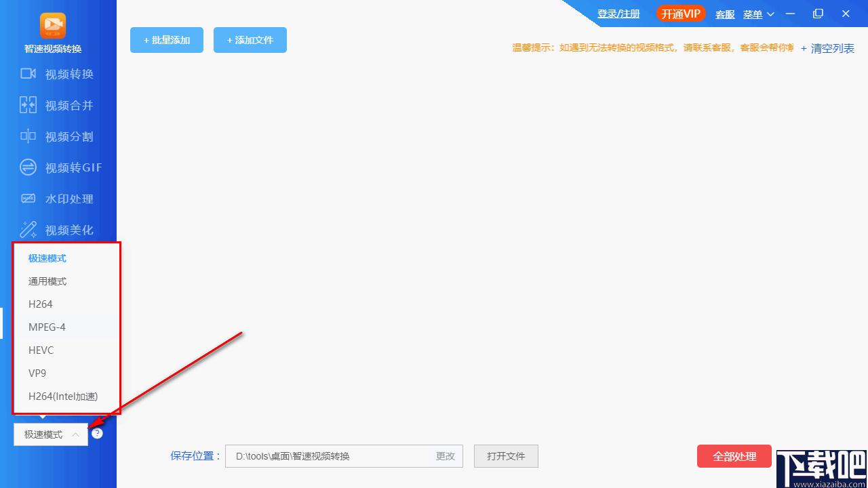Screen dimensions: 868x488
Task: Click the red 全部处理 button
Action: 734,456
